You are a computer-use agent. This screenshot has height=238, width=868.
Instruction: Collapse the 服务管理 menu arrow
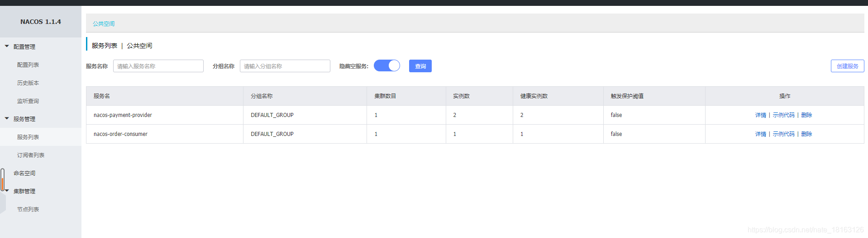(7, 118)
